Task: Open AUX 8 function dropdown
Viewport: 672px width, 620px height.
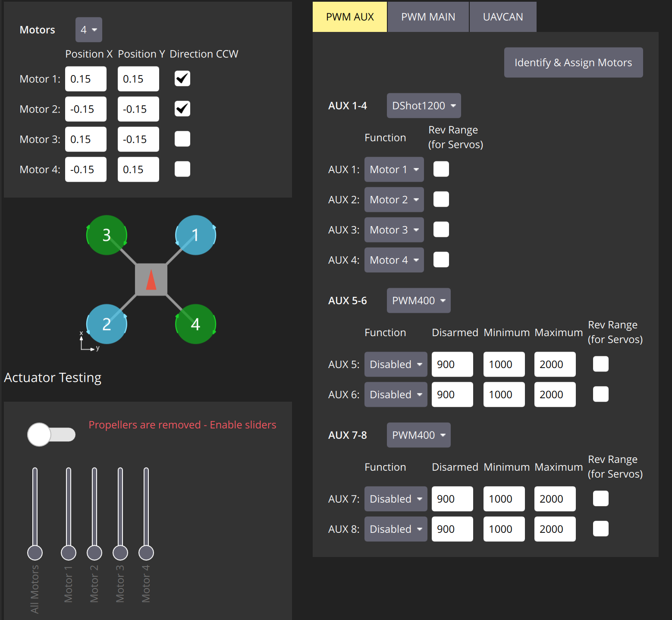Action: click(396, 529)
